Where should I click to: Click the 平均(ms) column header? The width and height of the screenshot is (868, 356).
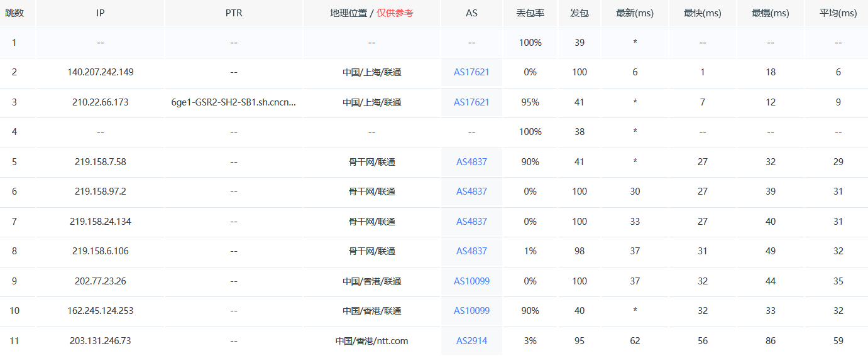[x=838, y=13]
